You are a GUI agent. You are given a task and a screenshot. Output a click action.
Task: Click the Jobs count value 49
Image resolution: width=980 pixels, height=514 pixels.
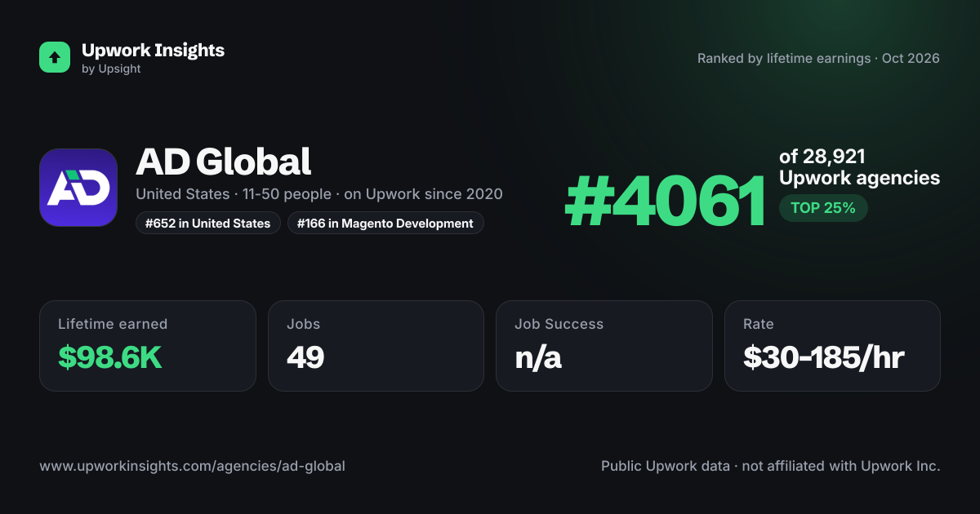[x=305, y=357]
